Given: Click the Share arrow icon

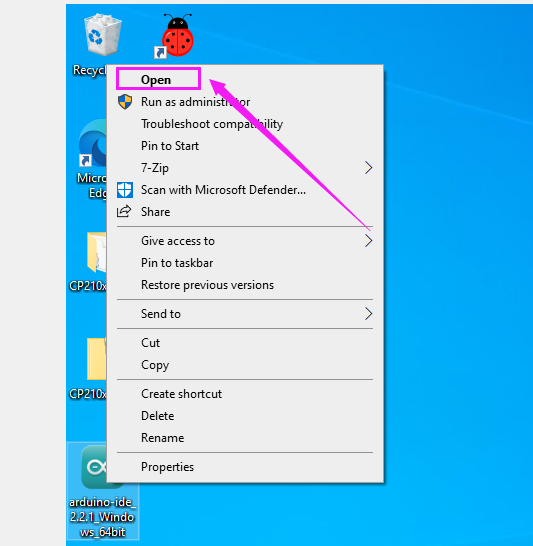Looking at the screenshot, I should tap(124, 211).
